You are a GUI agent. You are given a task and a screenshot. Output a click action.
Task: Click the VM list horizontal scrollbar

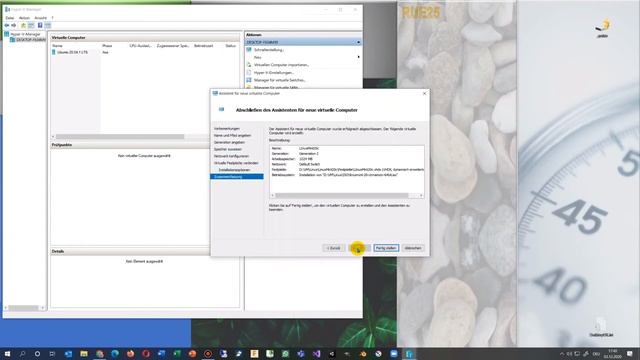click(120, 137)
